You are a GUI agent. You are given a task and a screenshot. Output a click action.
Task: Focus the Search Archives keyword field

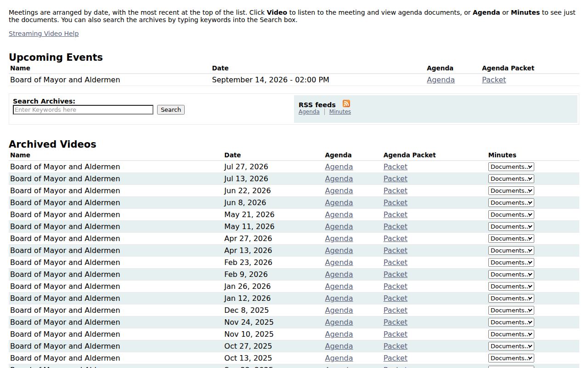pyautogui.click(x=83, y=109)
